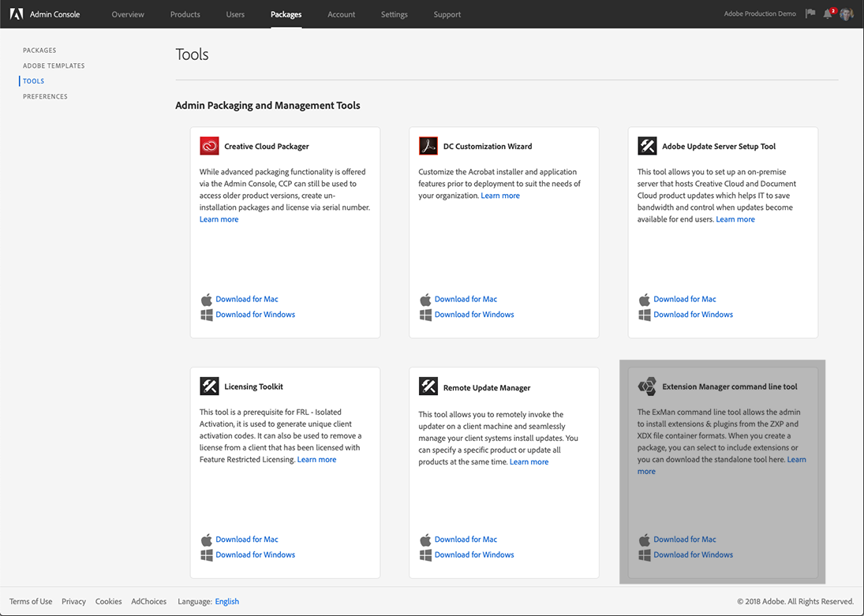Click the Remote Update Manager icon

coord(428,386)
